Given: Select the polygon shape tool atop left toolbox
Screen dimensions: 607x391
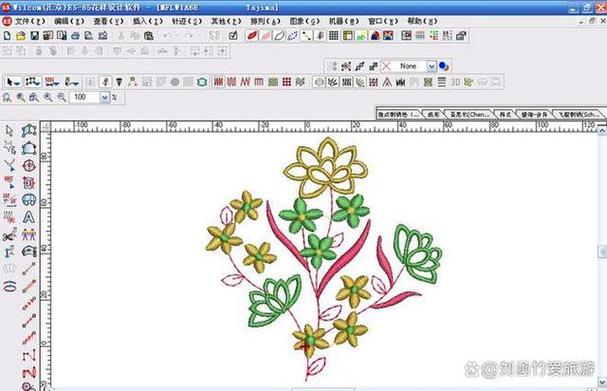Looking at the screenshot, I should 29,131.
